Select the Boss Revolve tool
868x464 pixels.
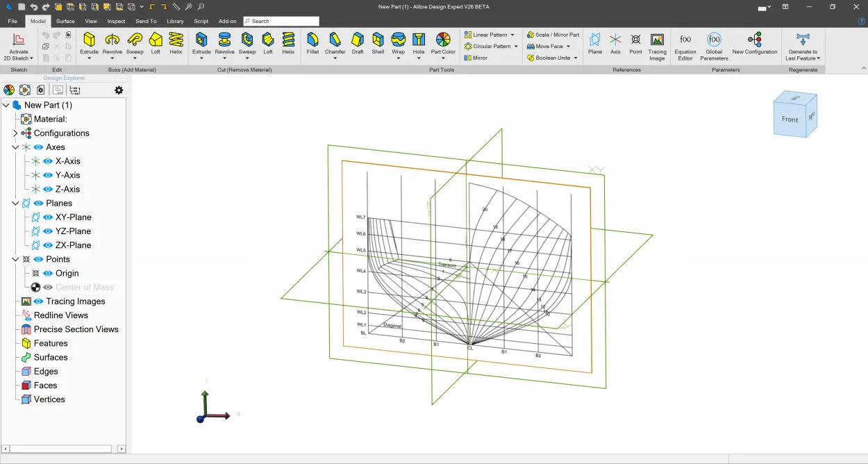pyautogui.click(x=112, y=43)
